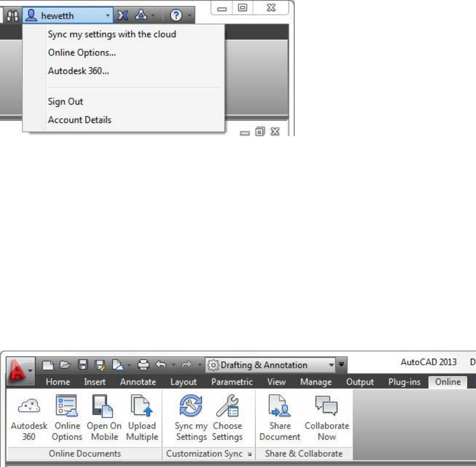Expand the Undo history dropdown arrow

[174, 364]
